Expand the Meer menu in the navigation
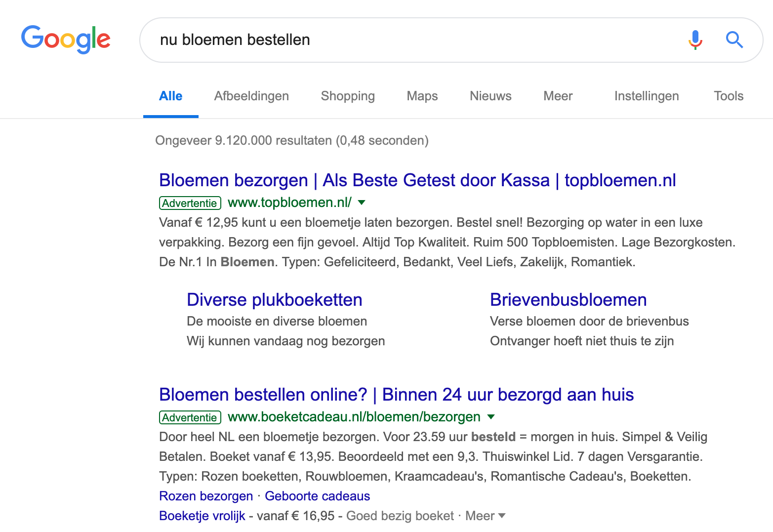The image size is (773, 532). (x=558, y=96)
